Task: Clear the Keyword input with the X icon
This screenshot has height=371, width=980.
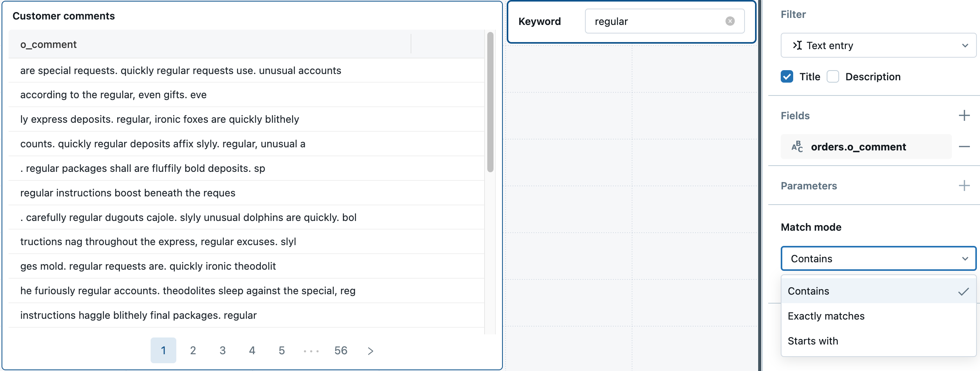Action: coord(730,21)
